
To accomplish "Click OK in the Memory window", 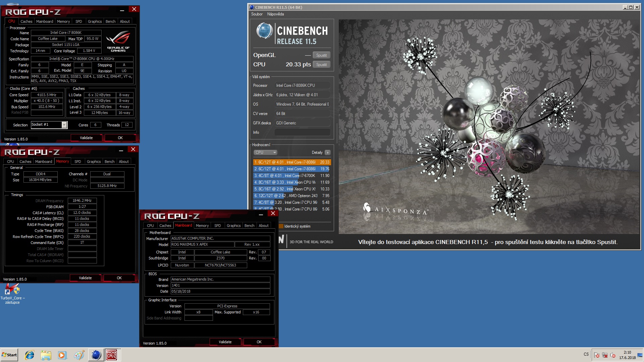I will point(119,278).
